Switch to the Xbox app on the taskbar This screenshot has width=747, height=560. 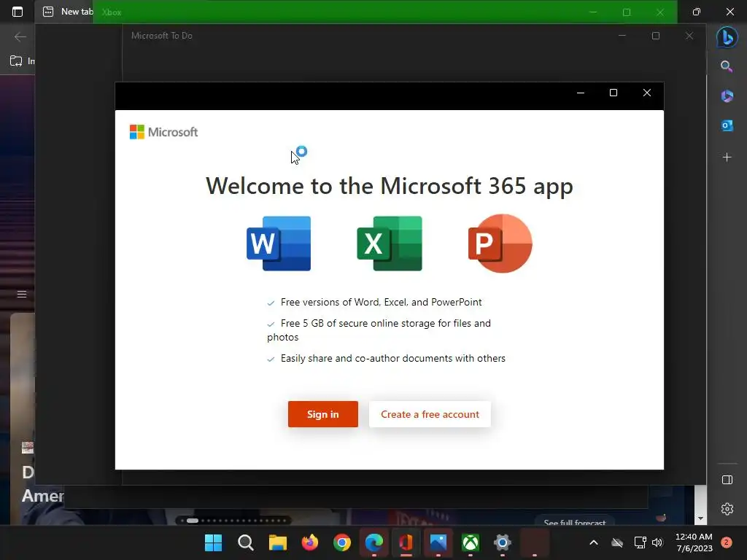click(x=471, y=542)
